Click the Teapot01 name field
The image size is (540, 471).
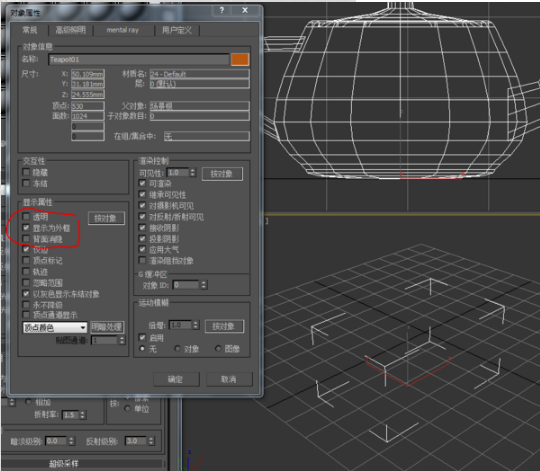tap(138, 60)
